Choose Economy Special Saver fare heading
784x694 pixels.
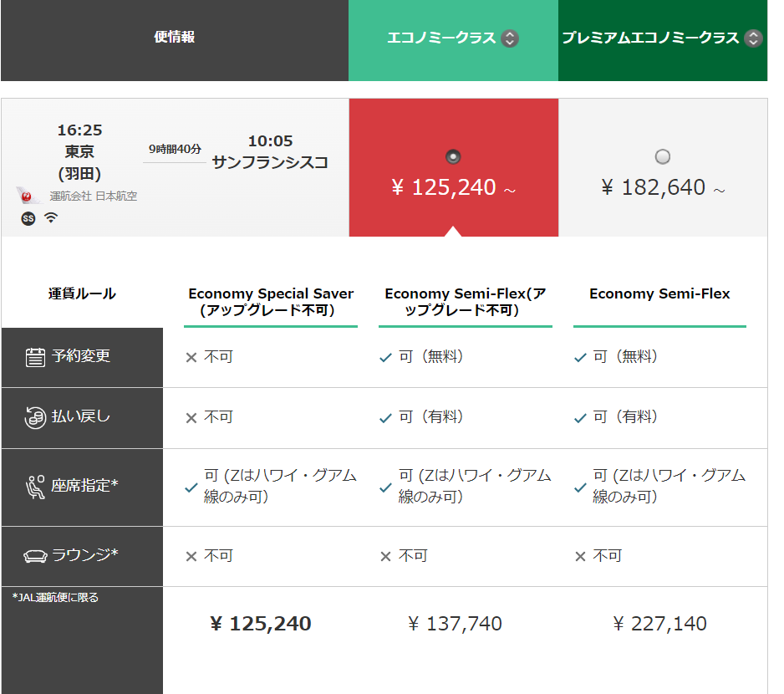click(271, 302)
